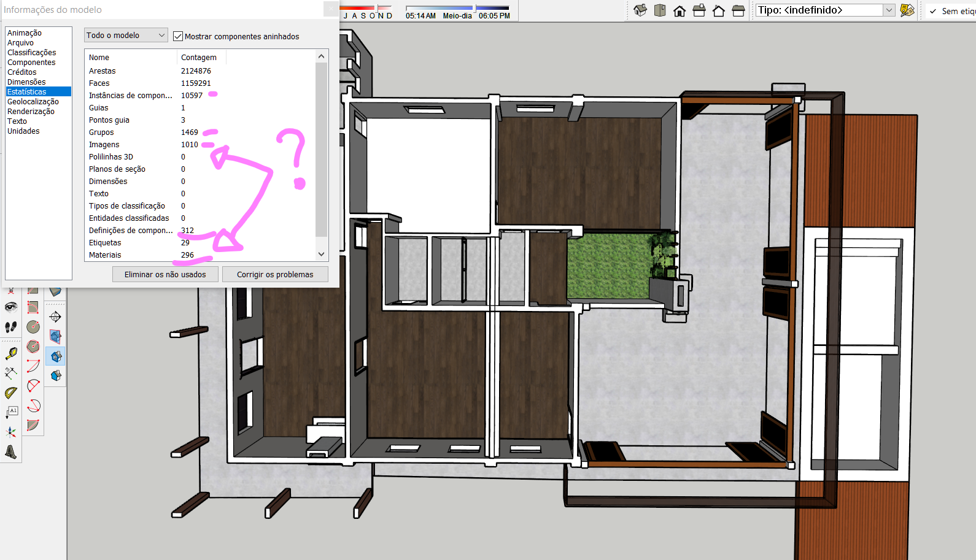Select the Walk footprints tool

click(x=11, y=327)
